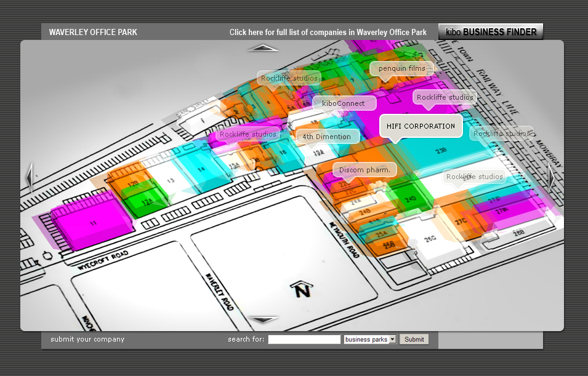Click the north compass symbol on the map
This screenshot has height=376, width=588.
[301, 289]
